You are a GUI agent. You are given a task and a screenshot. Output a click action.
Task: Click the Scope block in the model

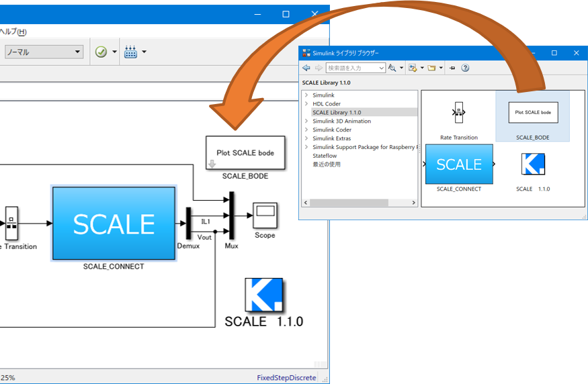pyautogui.click(x=265, y=215)
